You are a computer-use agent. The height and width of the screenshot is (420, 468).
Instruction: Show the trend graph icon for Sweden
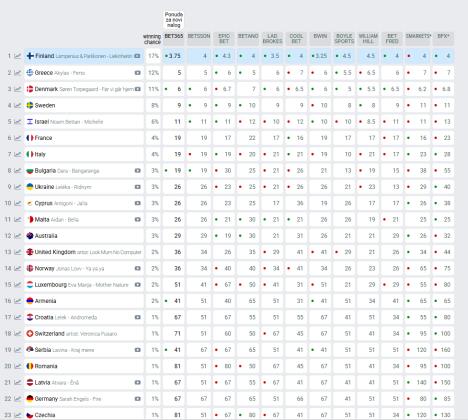pos(17,105)
